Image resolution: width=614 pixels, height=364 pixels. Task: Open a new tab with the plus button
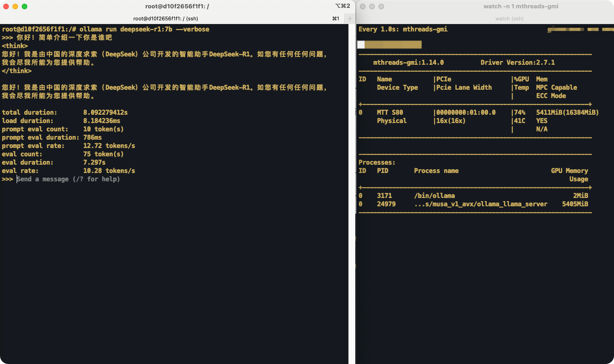tap(350, 19)
